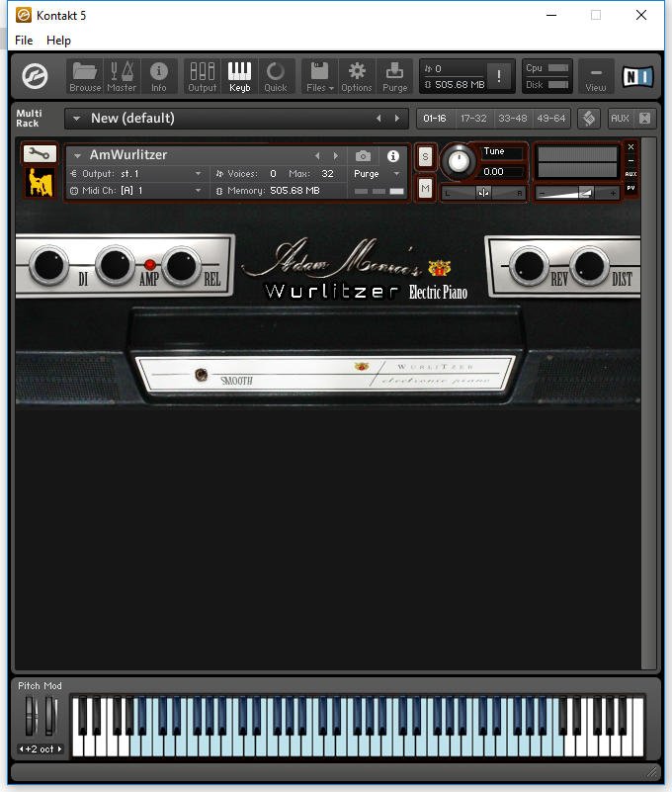Expand the AmWurlitzer instrument name dropdown

coord(77,155)
